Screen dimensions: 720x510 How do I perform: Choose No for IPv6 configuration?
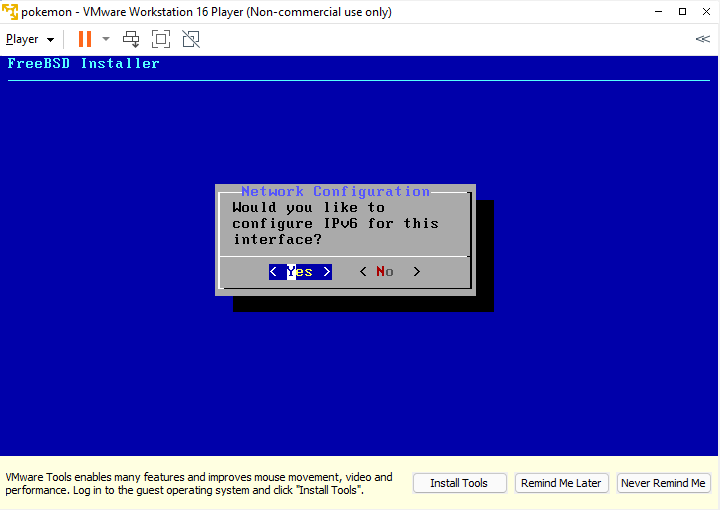click(x=389, y=272)
